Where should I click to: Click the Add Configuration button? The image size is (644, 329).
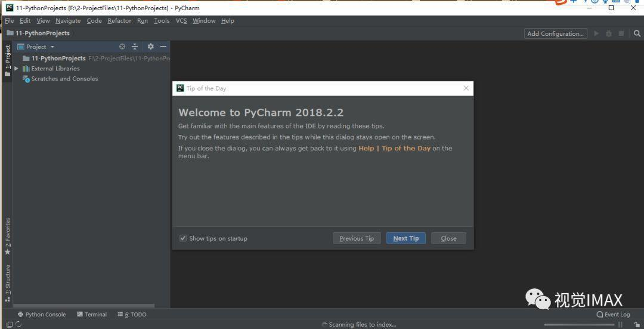click(x=555, y=33)
